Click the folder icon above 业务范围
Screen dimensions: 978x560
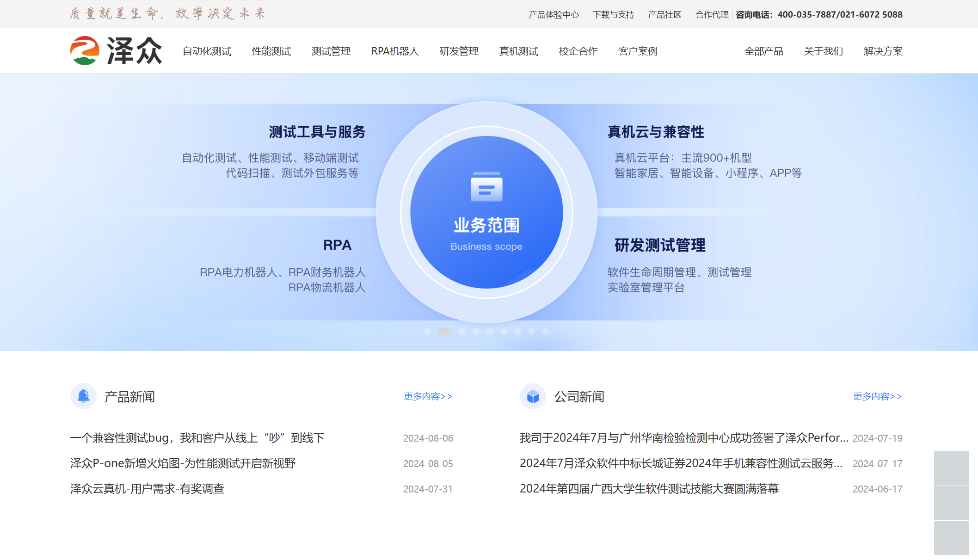pyautogui.click(x=486, y=187)
